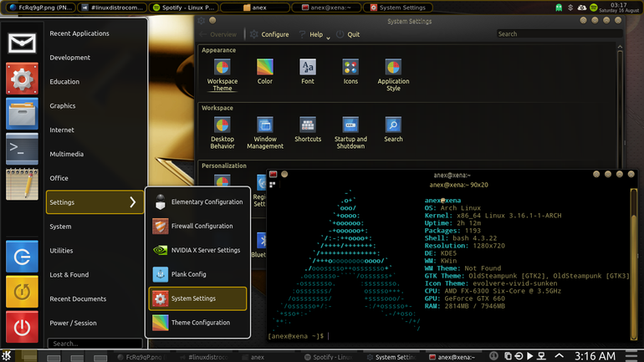Click the Overview back button
Screen dimensions: 644x362
tap(218, 34)
